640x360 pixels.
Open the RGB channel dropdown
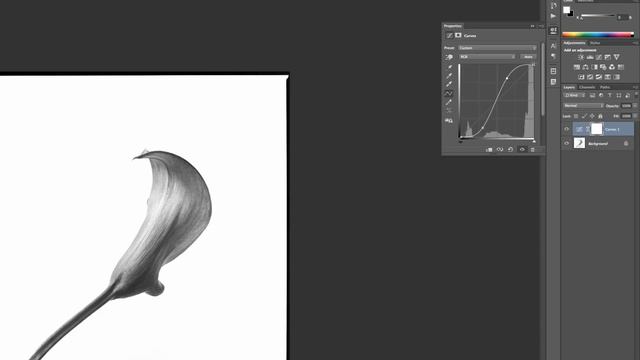[x=487, y=57]
